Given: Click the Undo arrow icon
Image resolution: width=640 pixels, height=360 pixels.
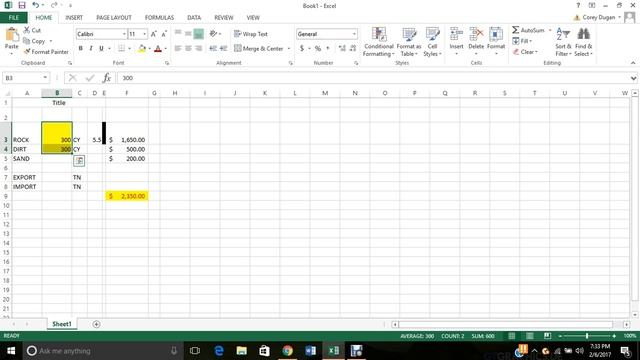Looking at the screenshot, I should pos(36,5).
